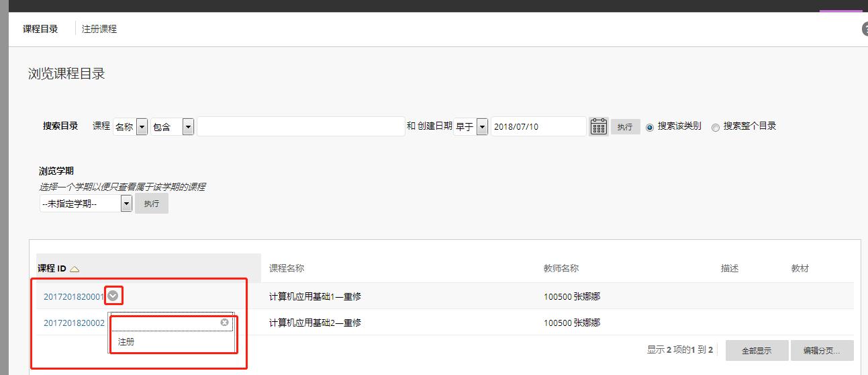
Task: Select the 搜索该类别 radio button
Action: pyautogui.click(x=649, y=127)
